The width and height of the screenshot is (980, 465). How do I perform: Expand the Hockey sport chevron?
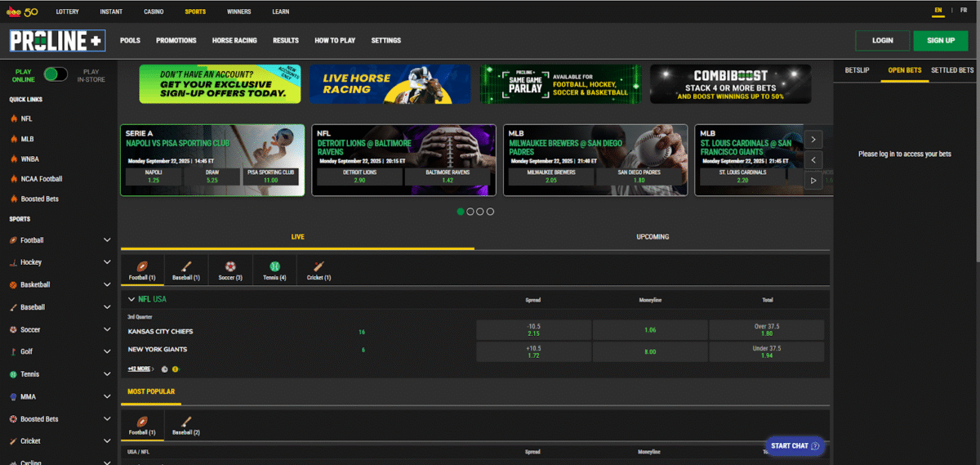click(107, 262)
